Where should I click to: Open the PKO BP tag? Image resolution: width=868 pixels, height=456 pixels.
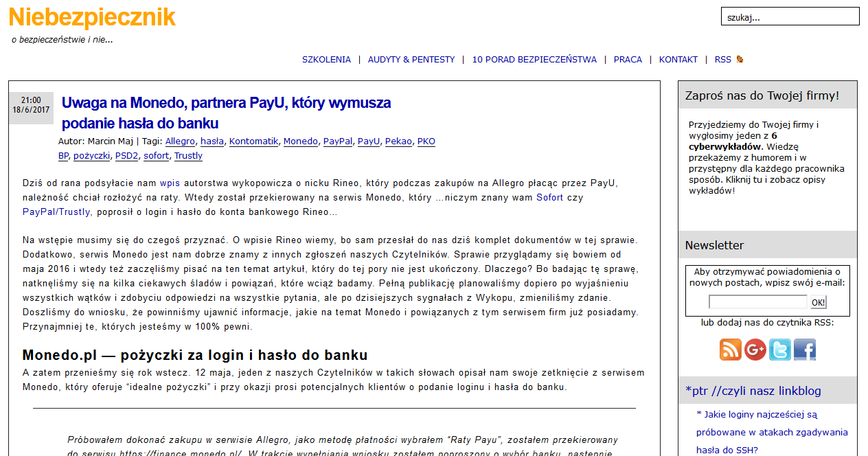point(426,141)
